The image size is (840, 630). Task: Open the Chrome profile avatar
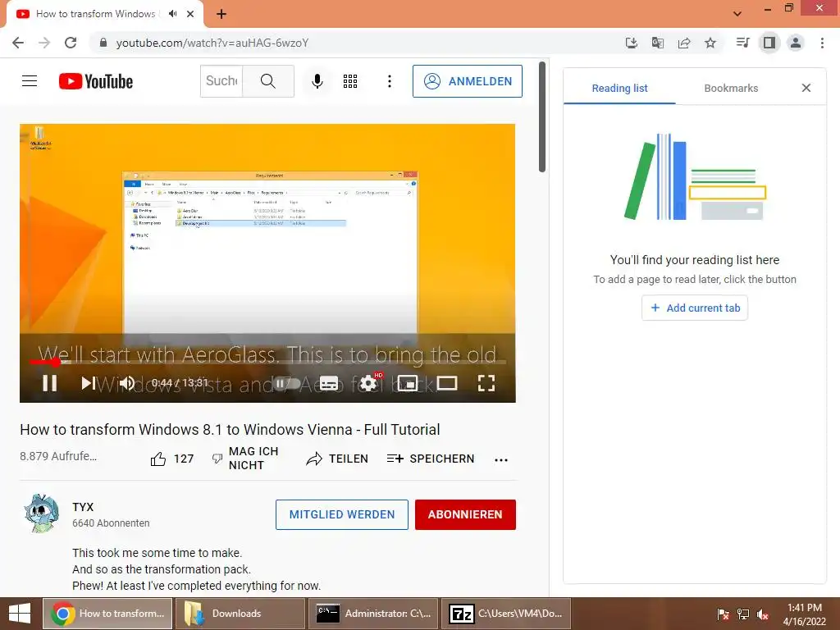tap(796, 43)
